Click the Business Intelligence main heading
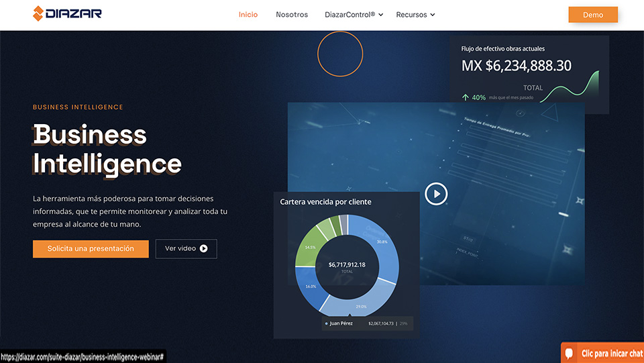The image size is (644, 363). click(x=107, y=150)
